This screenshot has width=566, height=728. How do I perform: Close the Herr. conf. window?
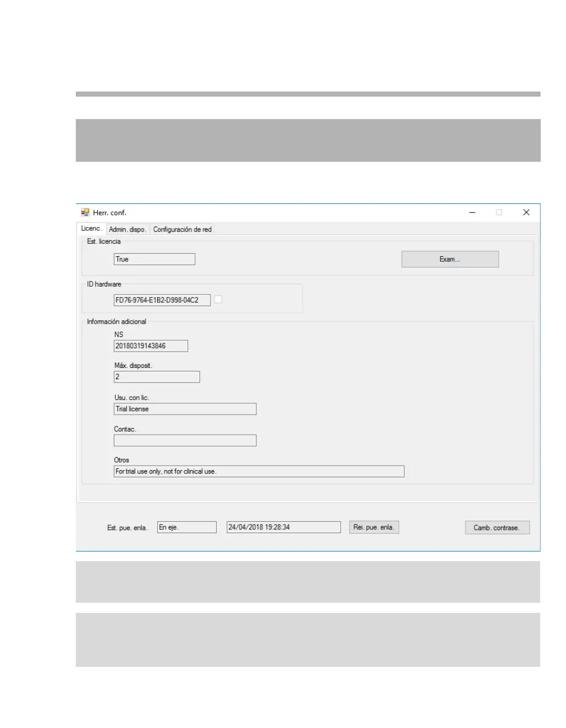click(x=526, y=212)
